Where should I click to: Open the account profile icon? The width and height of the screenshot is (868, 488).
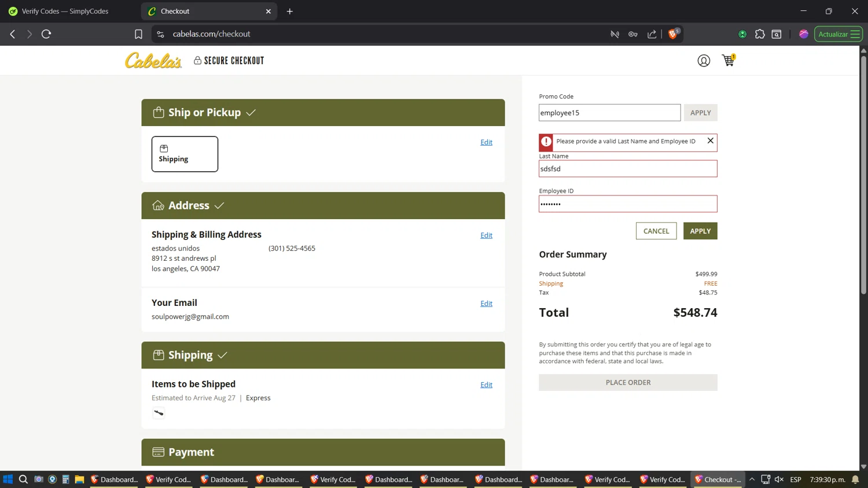pos(704,61)
